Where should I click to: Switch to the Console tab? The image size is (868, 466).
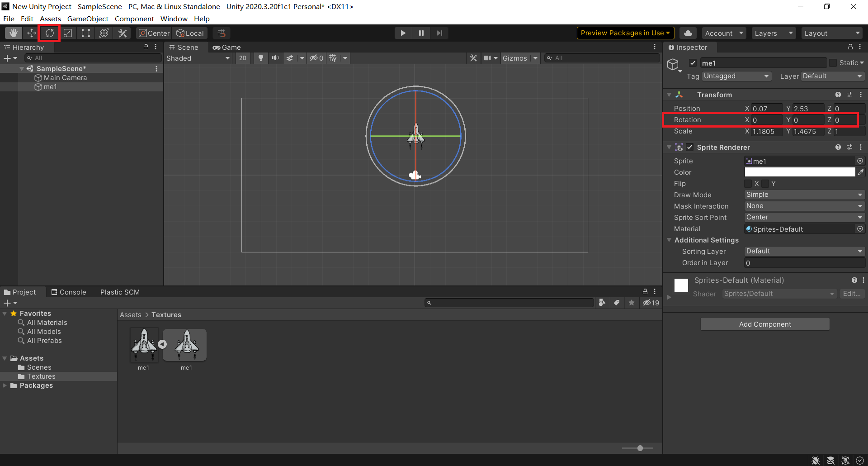69,292
